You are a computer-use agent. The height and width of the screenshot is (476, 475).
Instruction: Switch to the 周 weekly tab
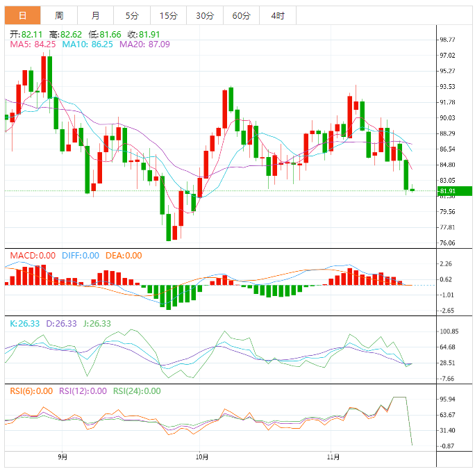click(x=59, y=15)
